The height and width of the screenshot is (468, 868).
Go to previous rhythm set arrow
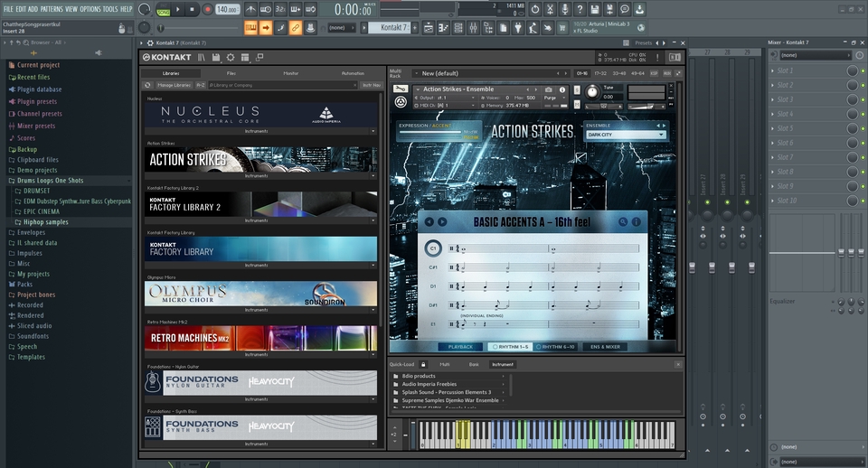point(429,222)
